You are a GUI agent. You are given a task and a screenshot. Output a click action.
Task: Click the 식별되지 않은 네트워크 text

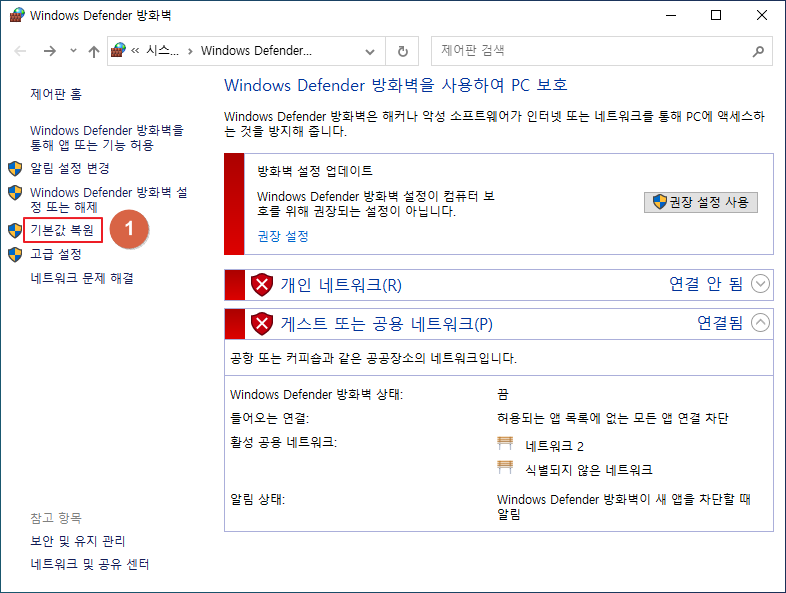tap(588, 470)
